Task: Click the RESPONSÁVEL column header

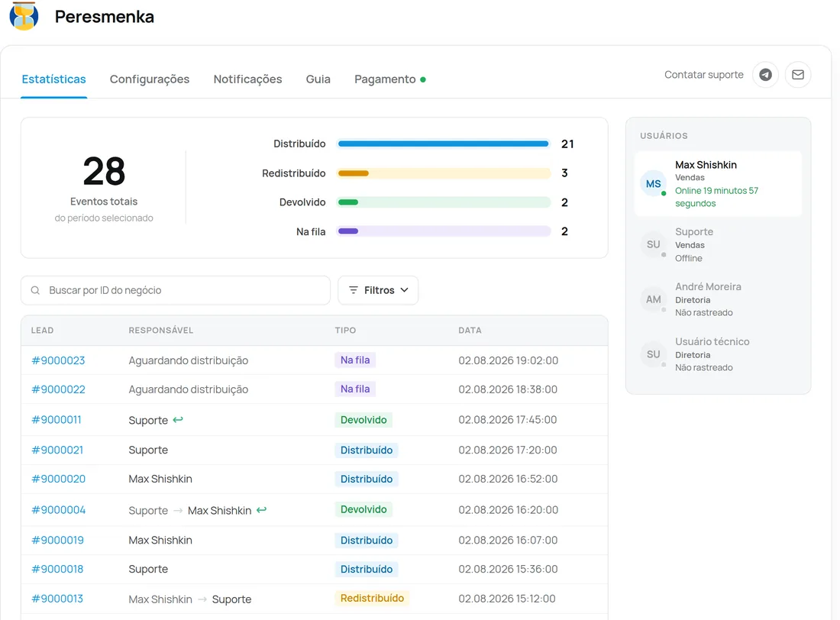Action: [x=160, y=330]
